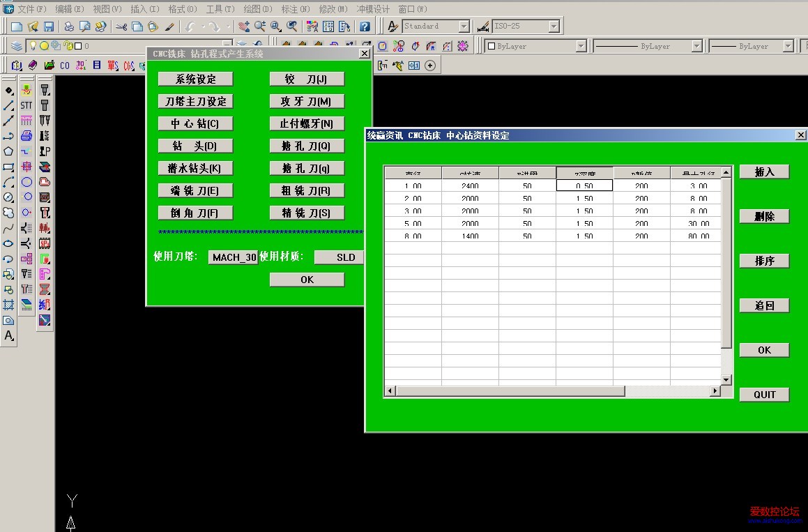Open the undo history dropdown arrow
This screenshot has height=532, width=808.
(202, 26)
